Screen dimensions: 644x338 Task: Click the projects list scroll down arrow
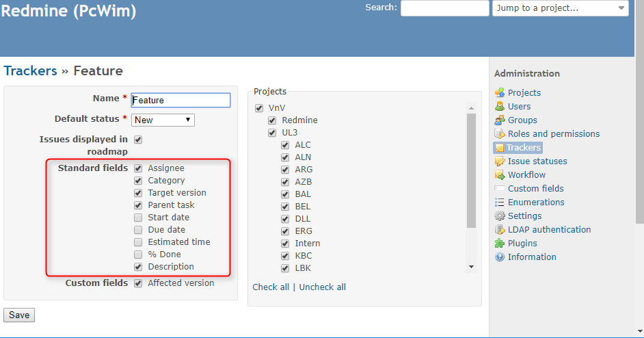coord(471,267)
